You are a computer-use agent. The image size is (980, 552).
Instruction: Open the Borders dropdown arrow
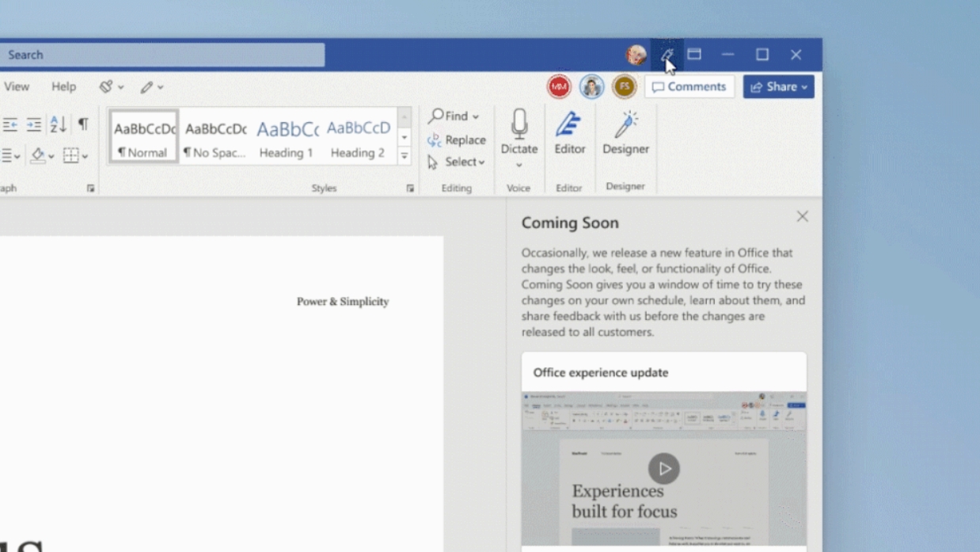coord(85,157)
